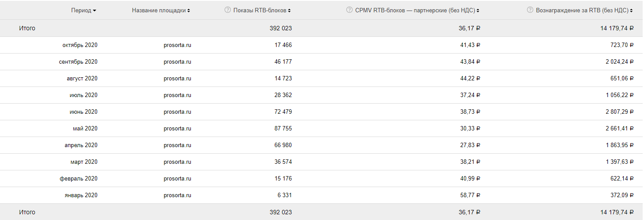Click sort arrows next to Вознаграждение за RTB
644x220 pixels.
pyautogui.click(x=632, y=11)
